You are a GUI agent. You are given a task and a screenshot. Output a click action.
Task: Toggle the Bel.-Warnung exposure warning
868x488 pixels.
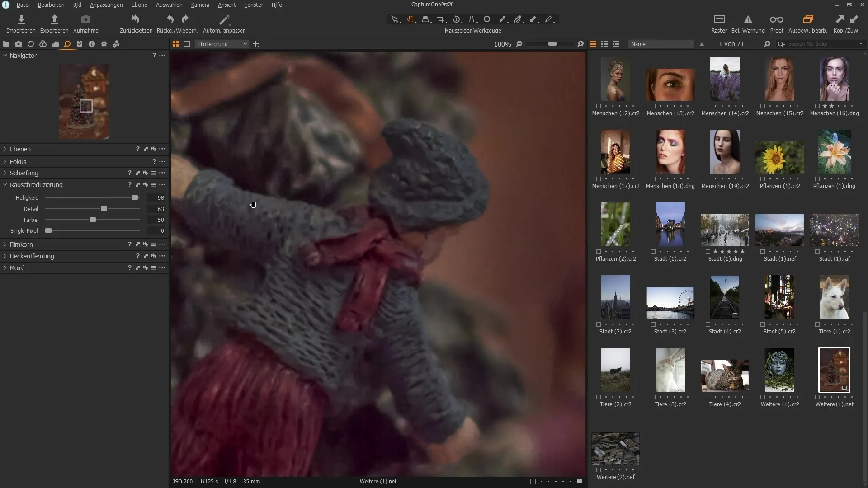coord(748,19)
